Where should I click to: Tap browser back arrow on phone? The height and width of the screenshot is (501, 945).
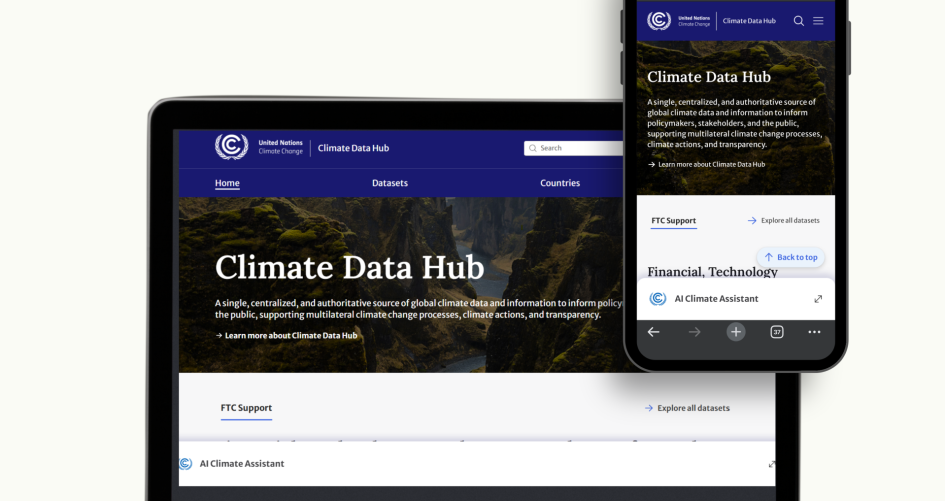653,332
